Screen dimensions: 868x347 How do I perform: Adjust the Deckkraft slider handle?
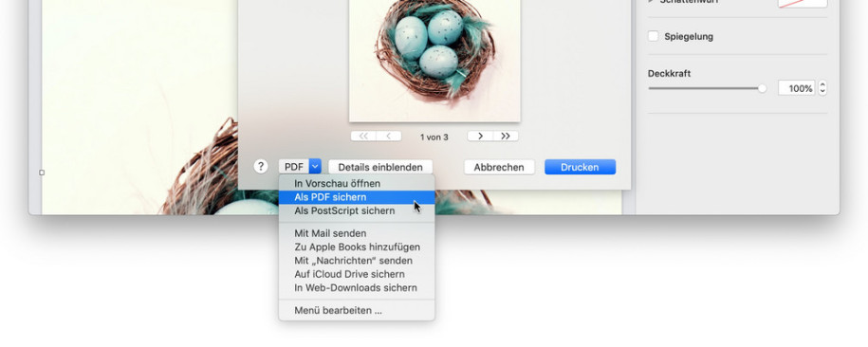tap(763, 88)
